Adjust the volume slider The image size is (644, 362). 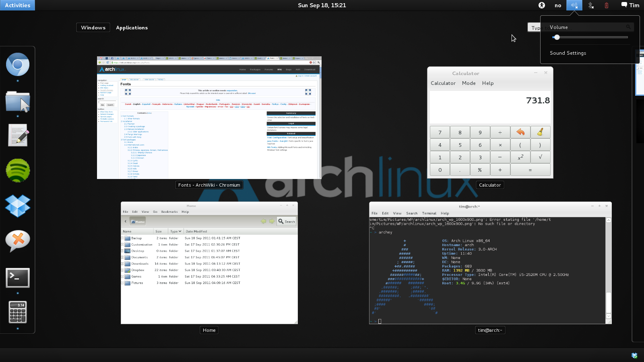pos(557,37)
